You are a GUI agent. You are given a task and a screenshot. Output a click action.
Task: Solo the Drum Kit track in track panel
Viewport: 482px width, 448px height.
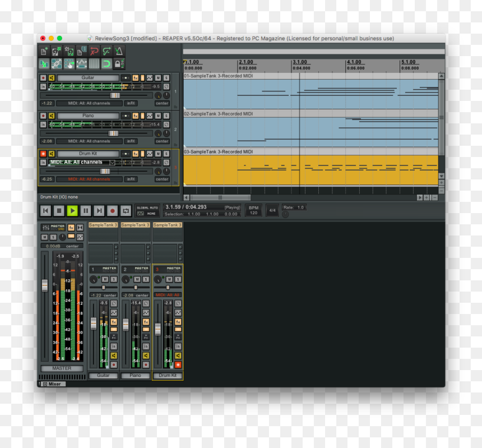coord(166,154)
